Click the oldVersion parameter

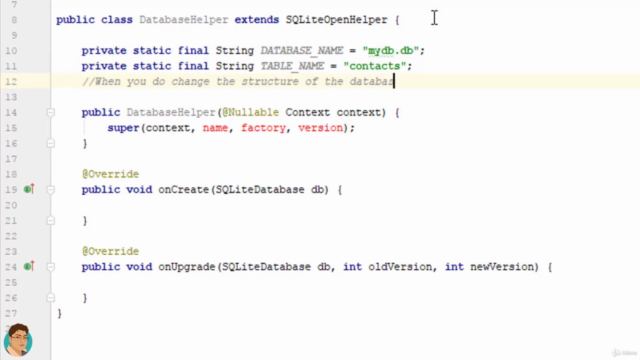(400, 267)
